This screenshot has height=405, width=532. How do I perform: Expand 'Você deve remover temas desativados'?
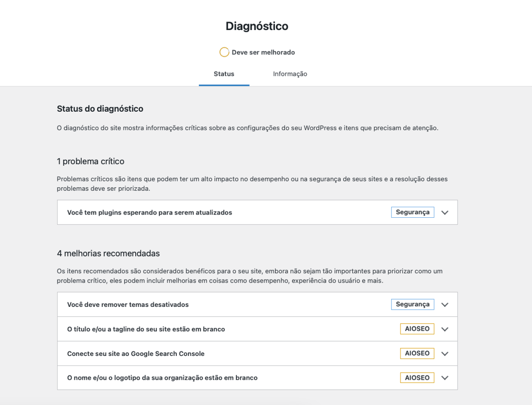444,304
